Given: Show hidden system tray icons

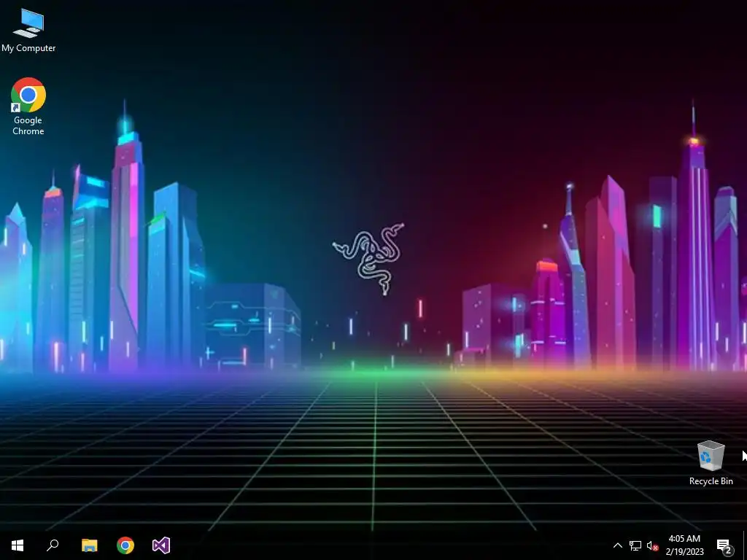Looking at the screenshot, I should pos(617,545).
